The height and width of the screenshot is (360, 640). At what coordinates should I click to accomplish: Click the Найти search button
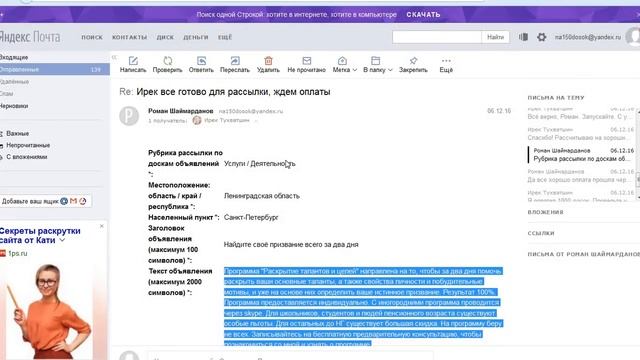tap(495, 37)
